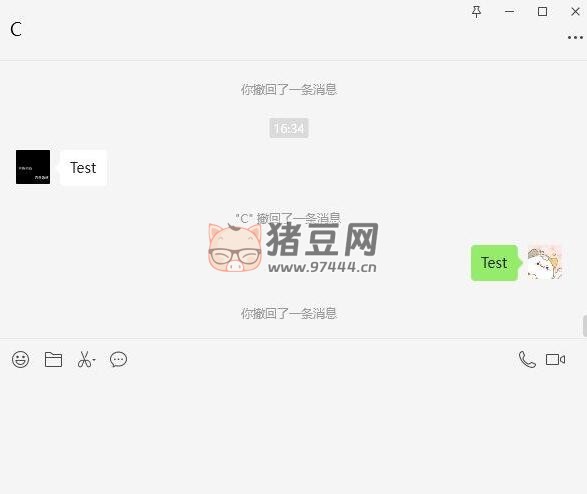Screen dimensions: 587x494
Task: Click your own cartoon avatar
Action: [x=545, y=262]
